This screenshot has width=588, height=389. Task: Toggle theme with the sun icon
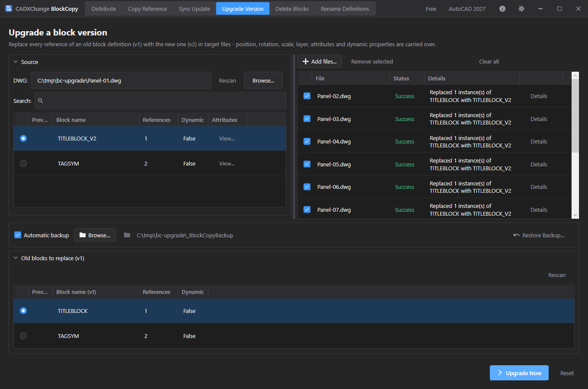(521, 9)
